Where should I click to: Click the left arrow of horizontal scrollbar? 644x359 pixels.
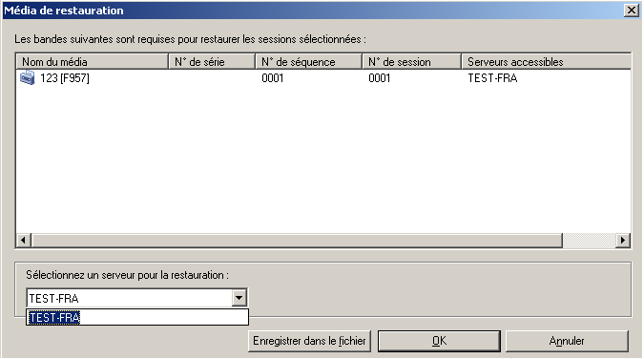point(24,241)
